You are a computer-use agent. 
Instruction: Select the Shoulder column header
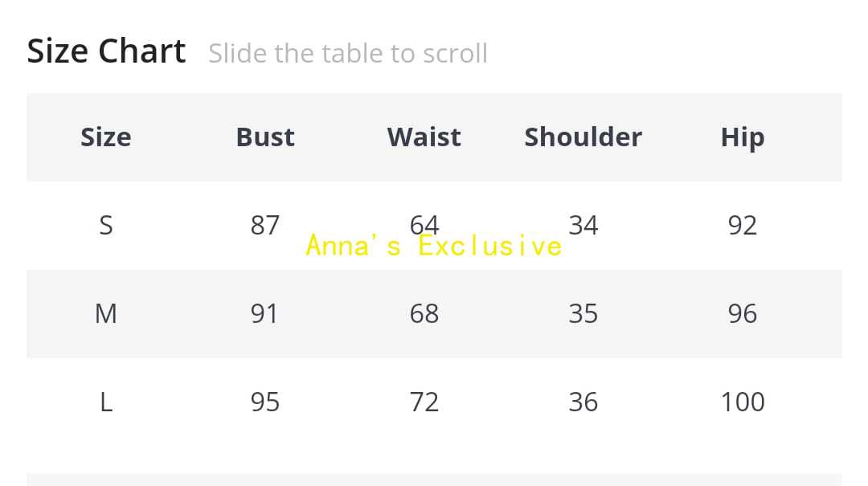click(x=583, y=137)
